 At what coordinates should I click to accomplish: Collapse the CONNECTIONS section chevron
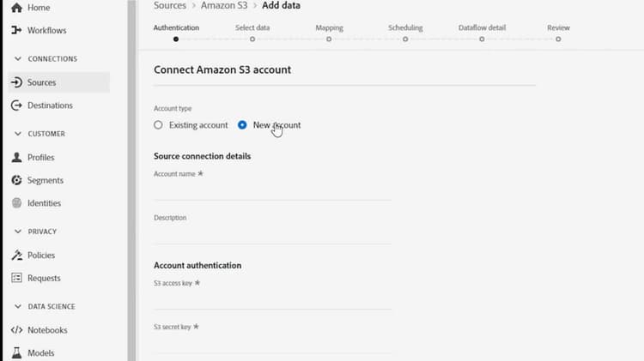click(x=19, y=59)
